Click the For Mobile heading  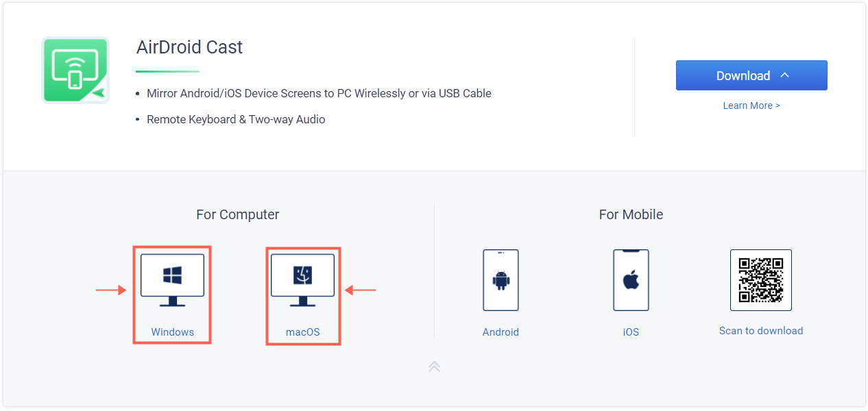631,214
